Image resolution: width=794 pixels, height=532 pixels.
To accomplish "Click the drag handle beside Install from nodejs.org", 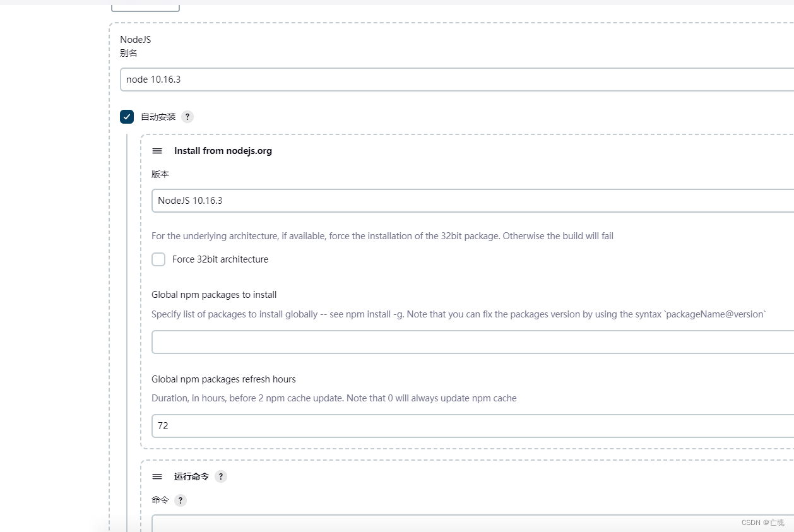I will 157,151.
